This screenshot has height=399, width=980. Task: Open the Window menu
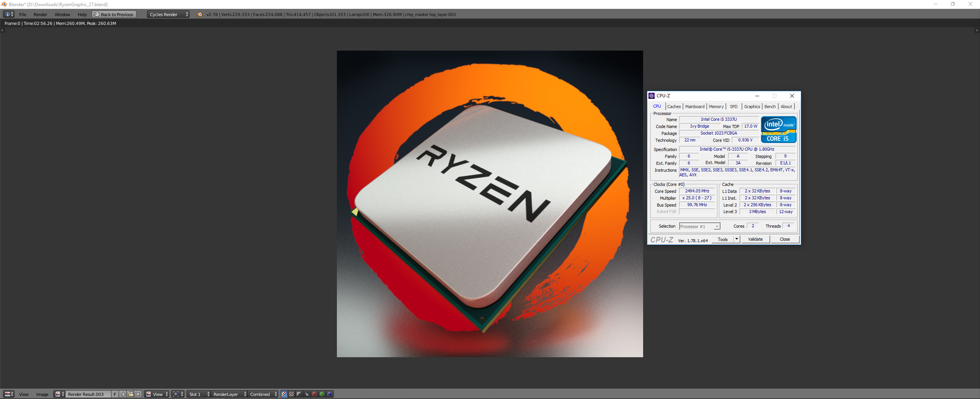(62, 15)
